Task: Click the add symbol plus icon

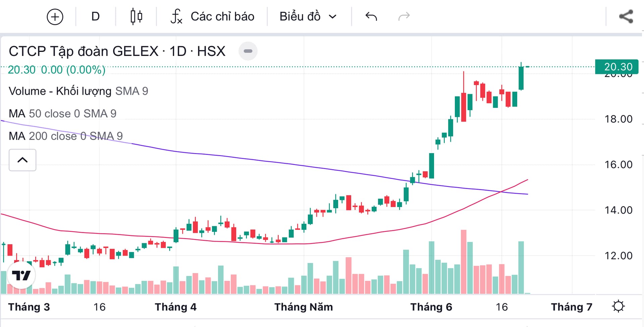Action: point(55,17)
